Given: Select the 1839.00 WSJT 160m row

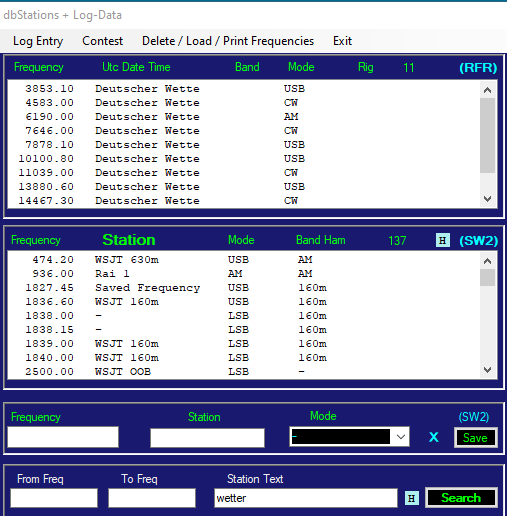Looking at the screenshot, I should coord(244,344).
